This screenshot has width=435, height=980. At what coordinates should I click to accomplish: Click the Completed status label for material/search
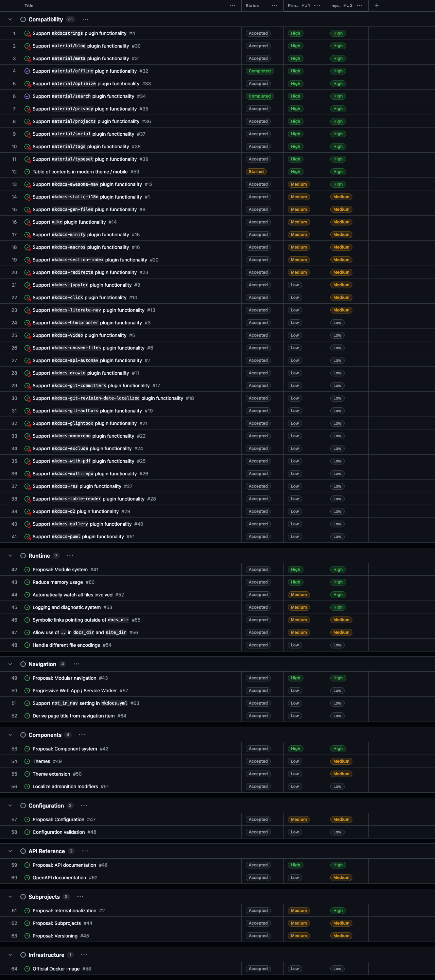pos(259,96)
